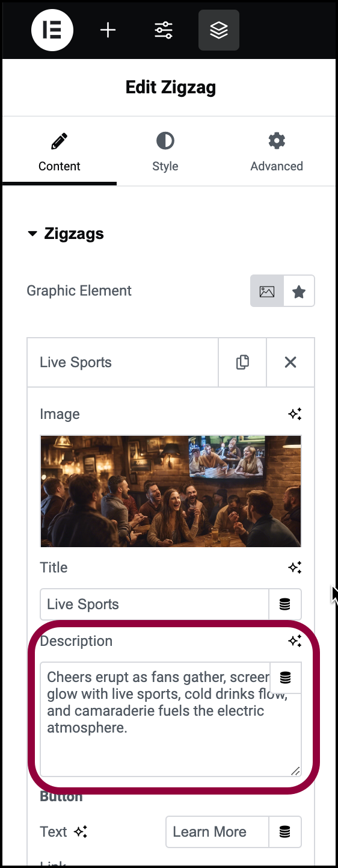Open site settings sliders icon

[x=164, y=30]
